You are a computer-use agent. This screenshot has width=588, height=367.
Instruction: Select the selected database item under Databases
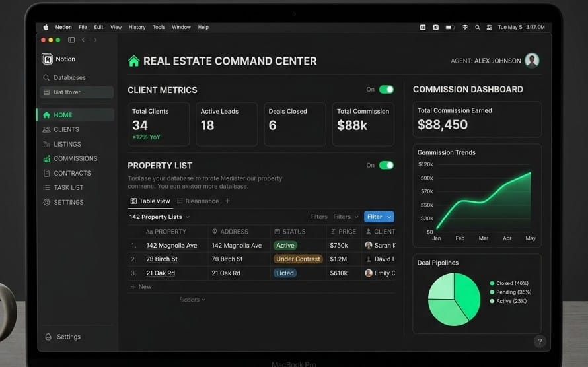(x=77, y=92)
